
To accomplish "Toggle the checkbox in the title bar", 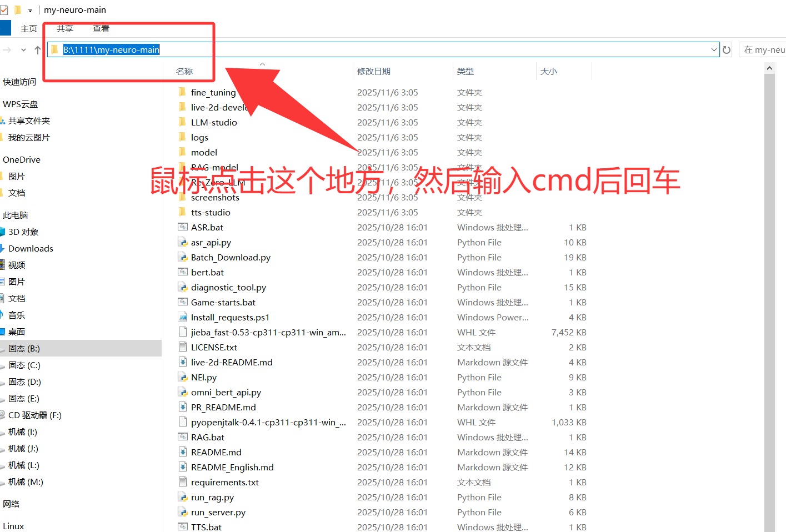I will pyautogui.click(x=4, y=10).
